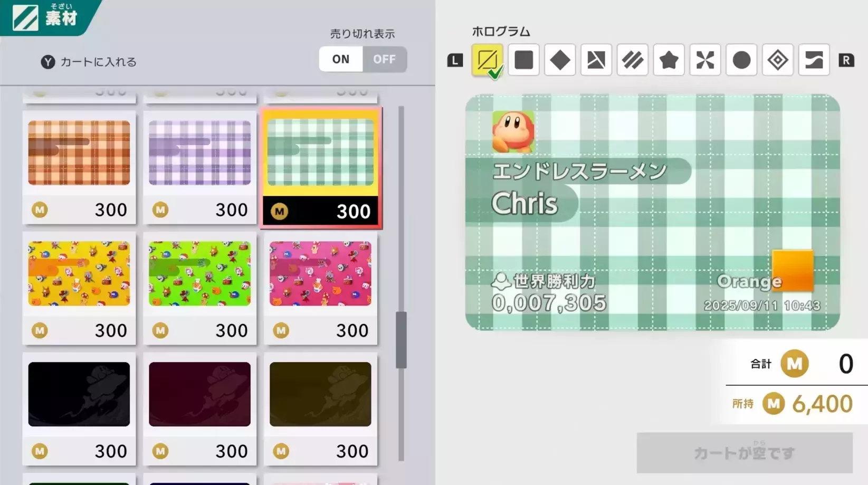
Task: Click the R shoulder button indicator
Action: click(846, 60)
